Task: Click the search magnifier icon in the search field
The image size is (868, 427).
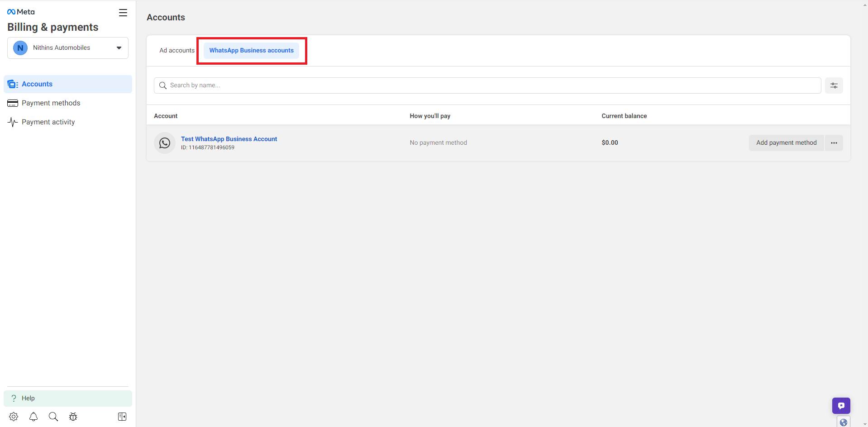Action: pos(163,85)
